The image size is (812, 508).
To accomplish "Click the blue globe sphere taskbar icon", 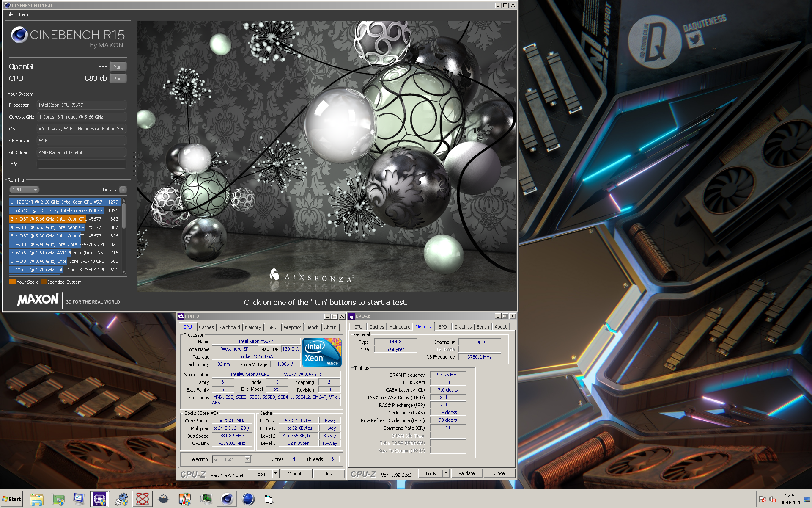I will (x=248, y=500).
